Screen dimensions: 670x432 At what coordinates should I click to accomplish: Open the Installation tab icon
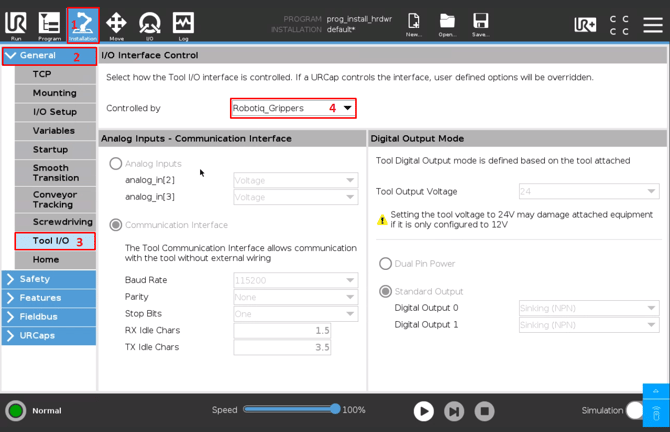point(83,25)
